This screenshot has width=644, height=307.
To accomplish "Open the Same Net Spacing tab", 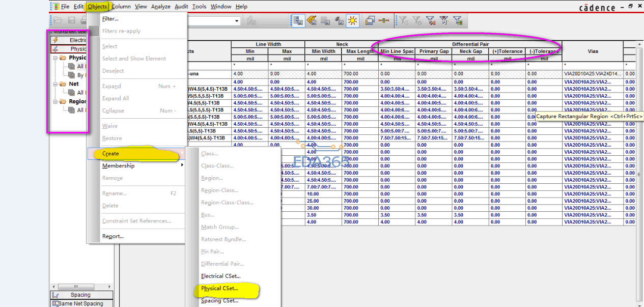I will point(80,303).
